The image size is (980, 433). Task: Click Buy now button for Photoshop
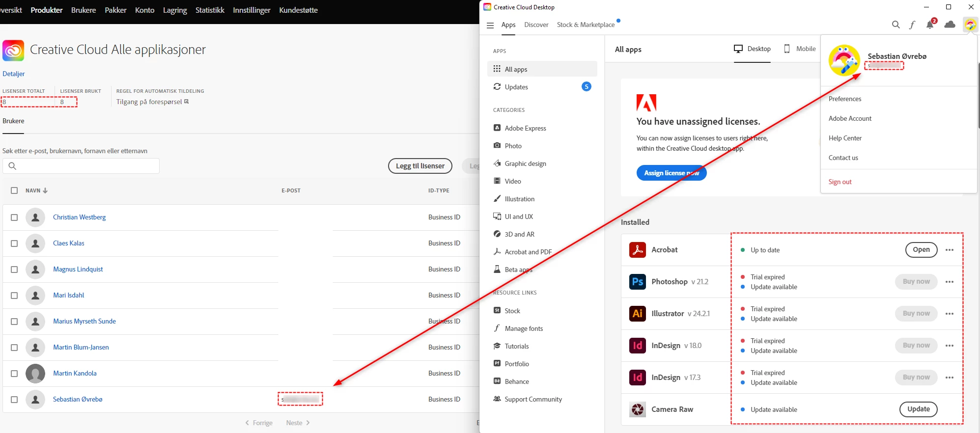[916, 282]
